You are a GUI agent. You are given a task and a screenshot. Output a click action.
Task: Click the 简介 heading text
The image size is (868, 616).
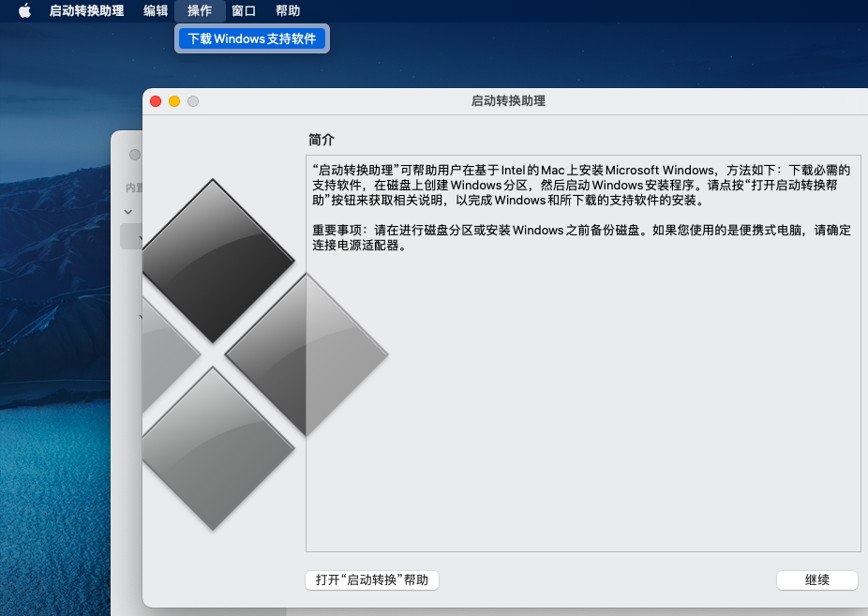coord(322,140)
